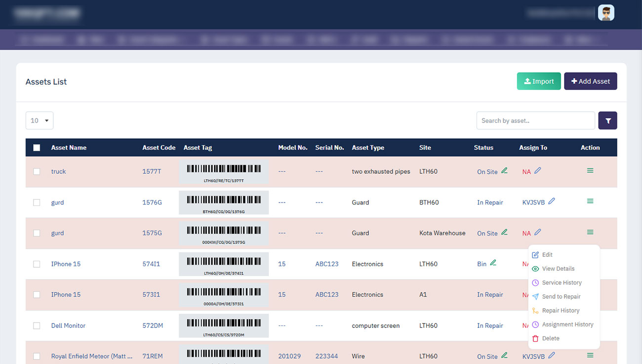This screenshot has height=364, width=642.
Task: Open action menu icon for asset 1576G
Action: (590, 201)
